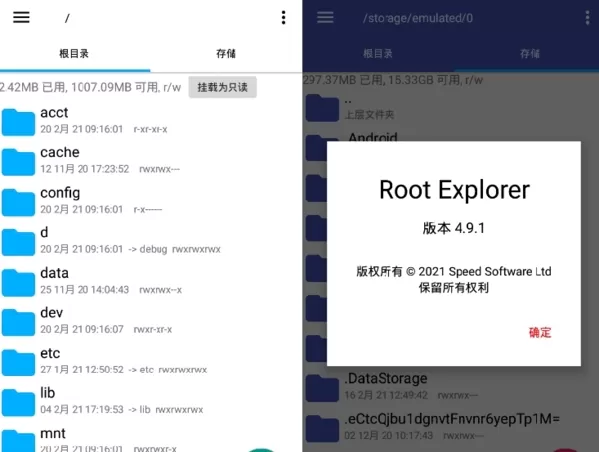Select mnt folder name text
This screenshot has height=452, width=599.
click(x=53, y=434)
